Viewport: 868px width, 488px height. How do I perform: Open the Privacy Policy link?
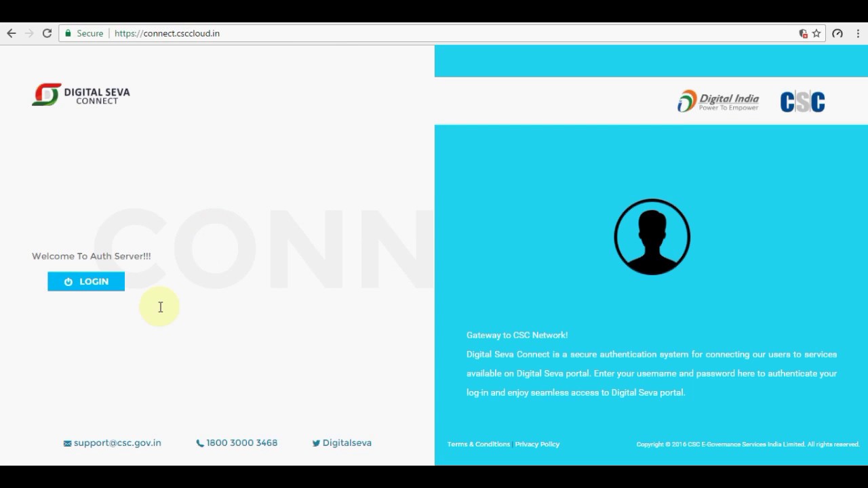click(x=537, y=444)
